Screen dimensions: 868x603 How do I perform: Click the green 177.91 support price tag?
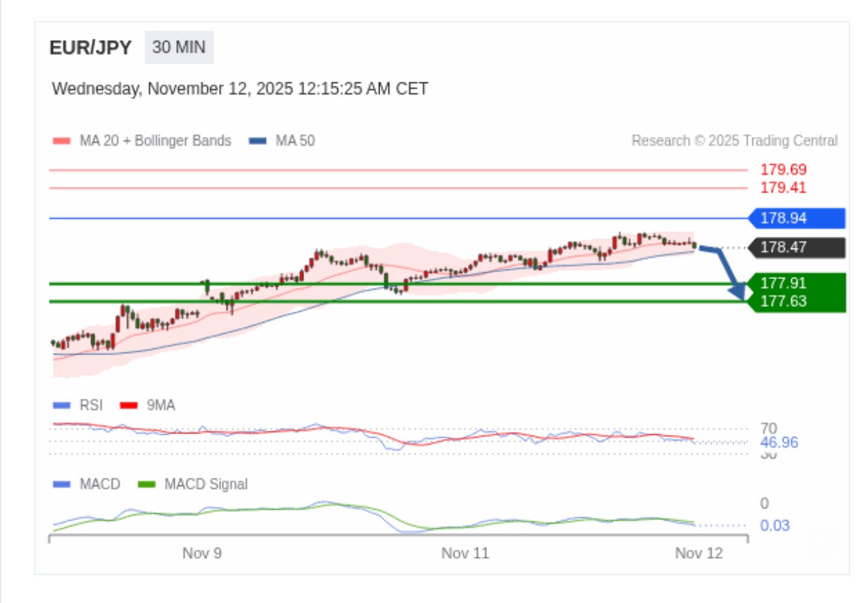tap(796, 283)
